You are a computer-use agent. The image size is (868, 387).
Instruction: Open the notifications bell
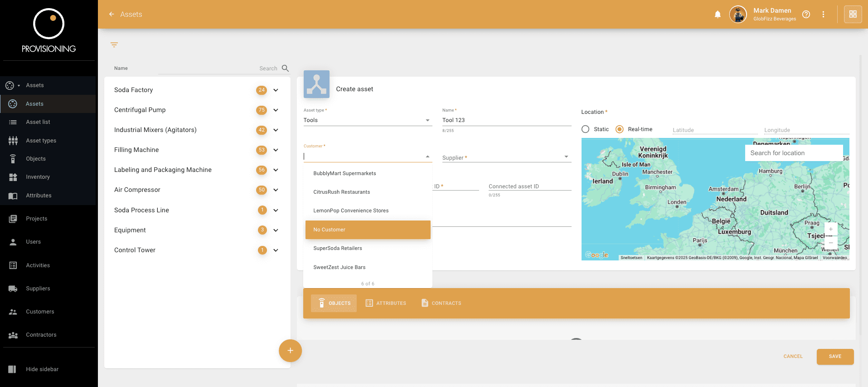[718, 15]
